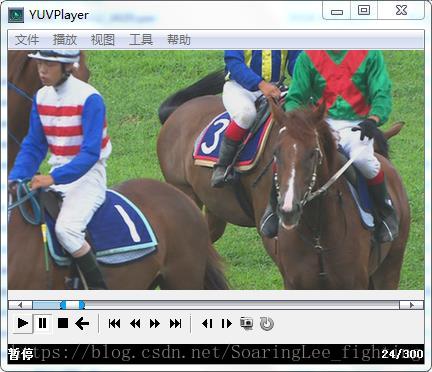This screenshot has height=372, width=432.
Task: Click the left arrow back icon
Action: [x=82, y=323]
